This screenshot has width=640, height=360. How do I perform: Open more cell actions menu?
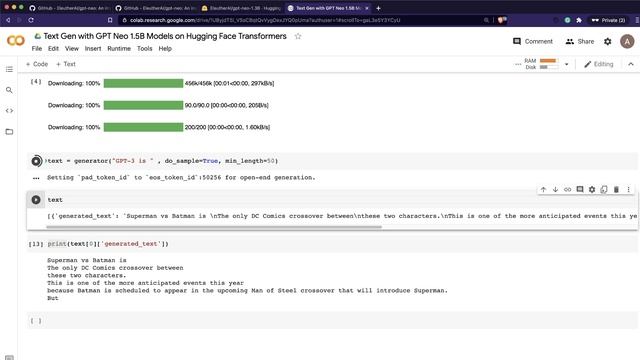click(x=629, y=189)
